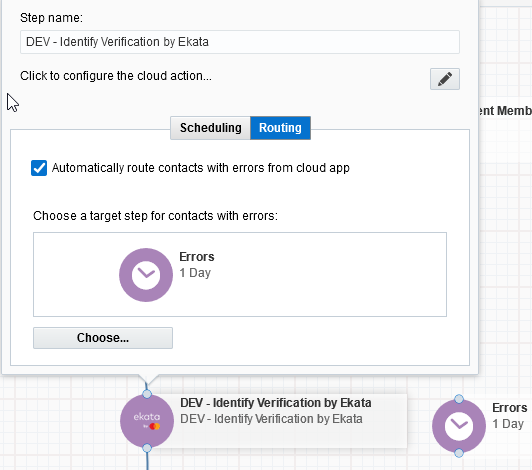Image resolution: width=532 pixels, height=470 pixels.
Task: Uncheck automatically route contacts with errors checkbox
Action: point(39,168)
